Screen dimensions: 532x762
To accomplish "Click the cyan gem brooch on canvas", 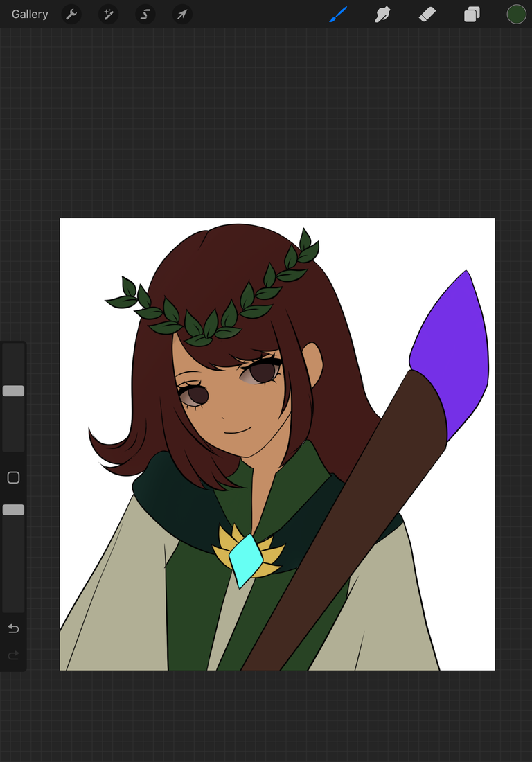I will pyautogui.click(x=245, y=560).
